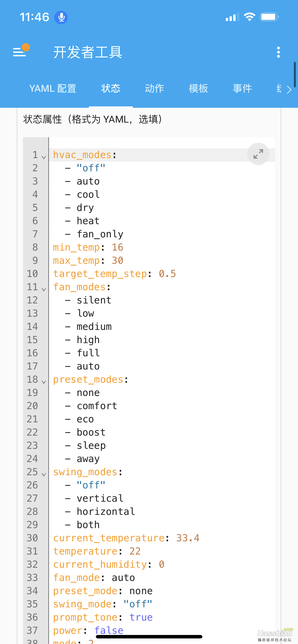Place cursor on the current_temperature value
This screenshot has height=644, width=298.
[x=188, y=538]
